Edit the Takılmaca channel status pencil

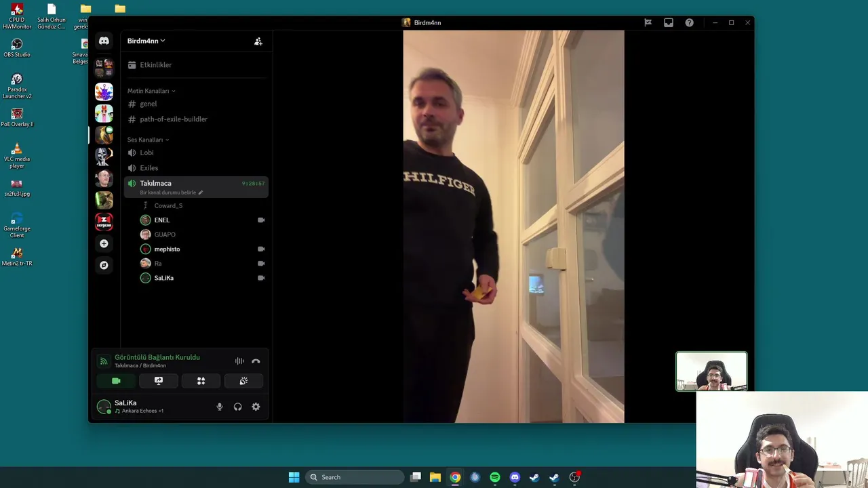coord(200,192)
